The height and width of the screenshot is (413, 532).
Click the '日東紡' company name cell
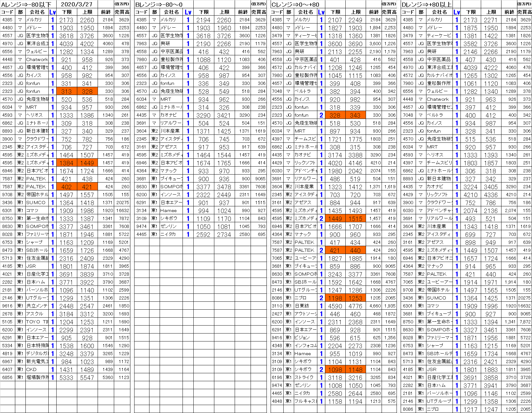(x=305, y=306)
